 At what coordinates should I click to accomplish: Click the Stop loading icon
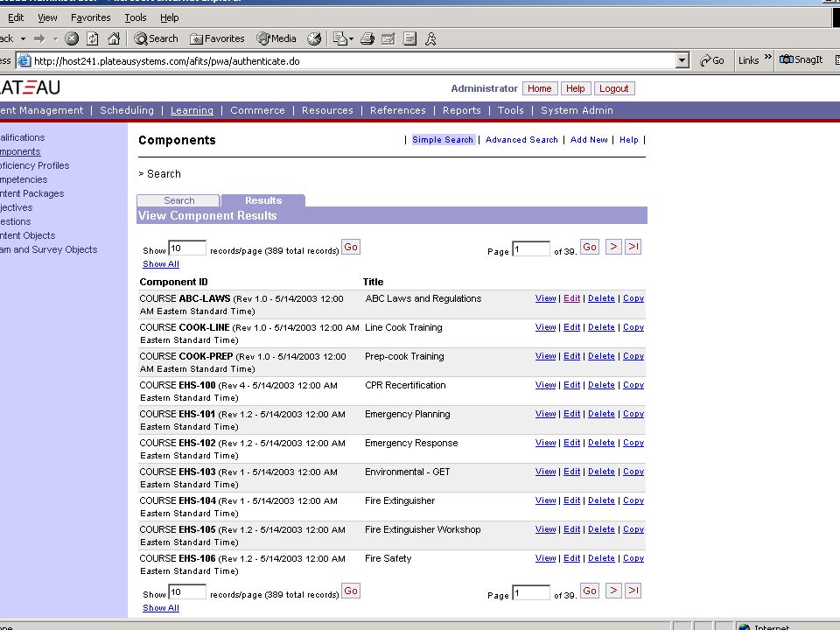(72, 38)
